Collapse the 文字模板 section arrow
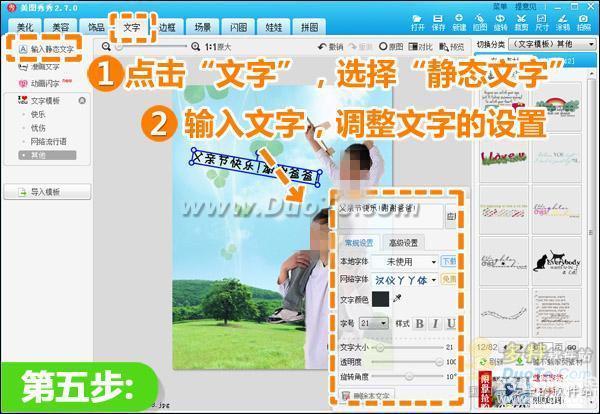Viewport: 600px width, 414px height. click(82, 101)
